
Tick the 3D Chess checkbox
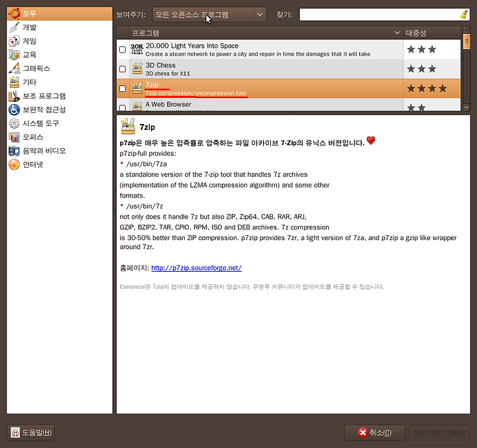pyautogui.click(x=123, y=69)
